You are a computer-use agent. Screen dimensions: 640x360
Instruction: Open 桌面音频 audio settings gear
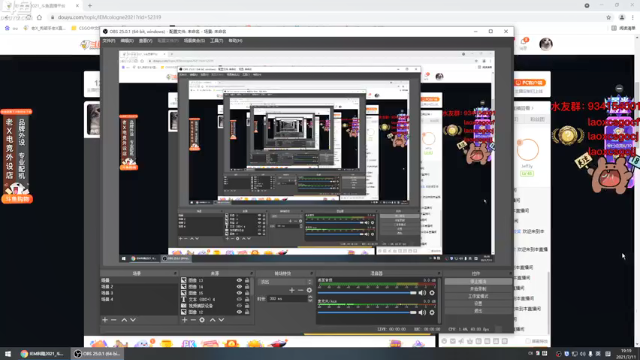tap(432, 293)
